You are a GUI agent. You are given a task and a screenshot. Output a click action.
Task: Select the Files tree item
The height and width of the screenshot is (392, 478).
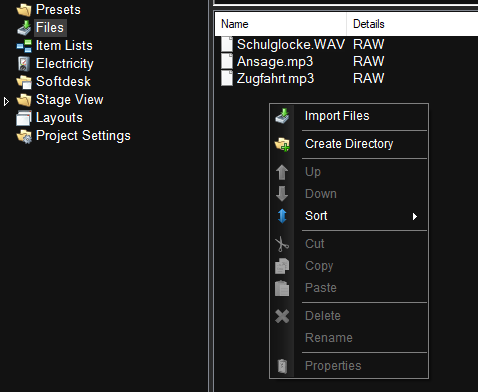tap(50, 28)
